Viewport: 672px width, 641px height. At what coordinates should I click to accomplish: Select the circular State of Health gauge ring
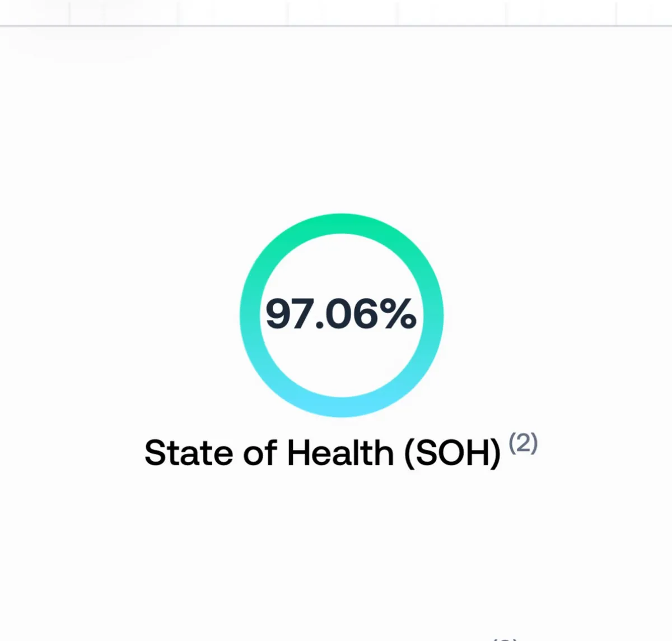[x=342, y=315]
